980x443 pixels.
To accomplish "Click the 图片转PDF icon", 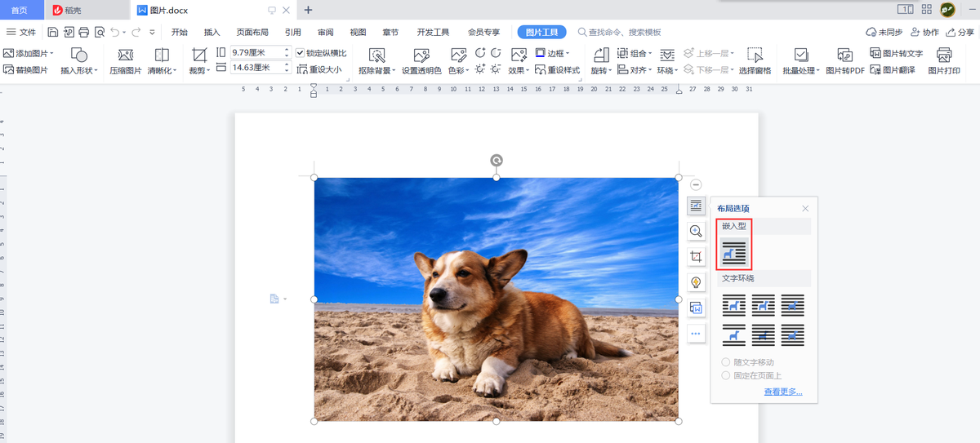I will (844, 55).
